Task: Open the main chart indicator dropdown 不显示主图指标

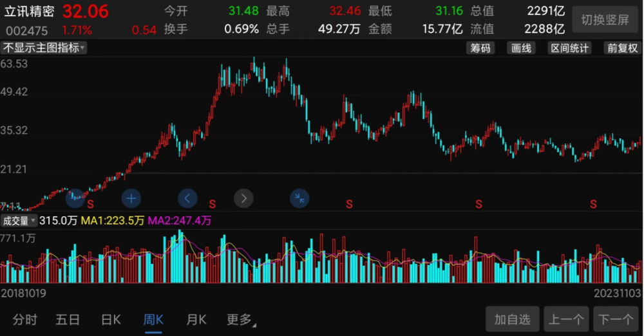Action: 44,48
